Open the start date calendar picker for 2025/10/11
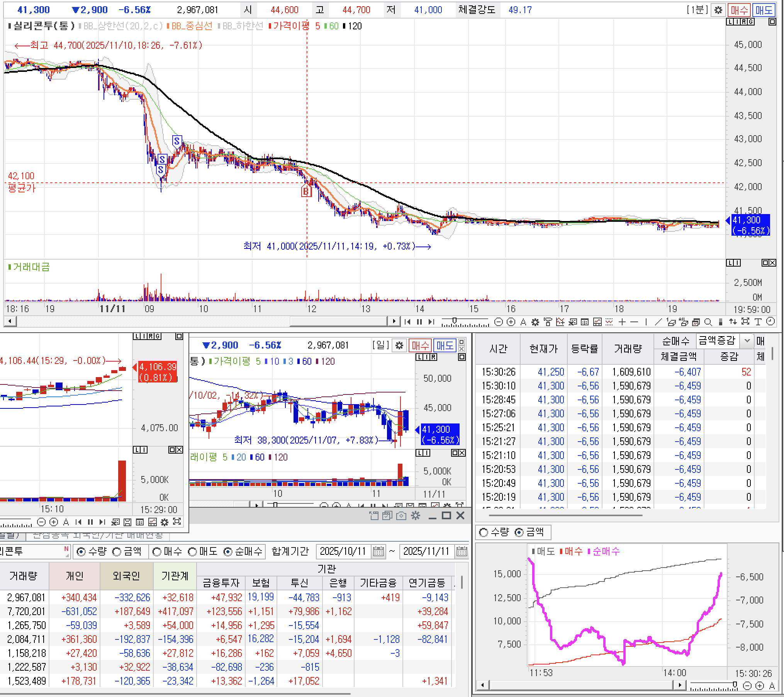 point(378,552)
